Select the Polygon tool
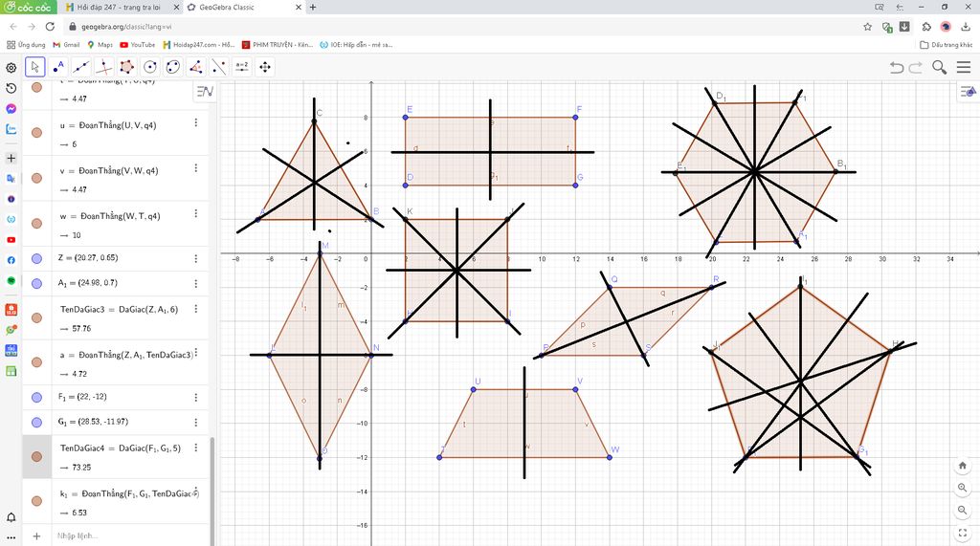980x546 pixels. click(127, 67)
